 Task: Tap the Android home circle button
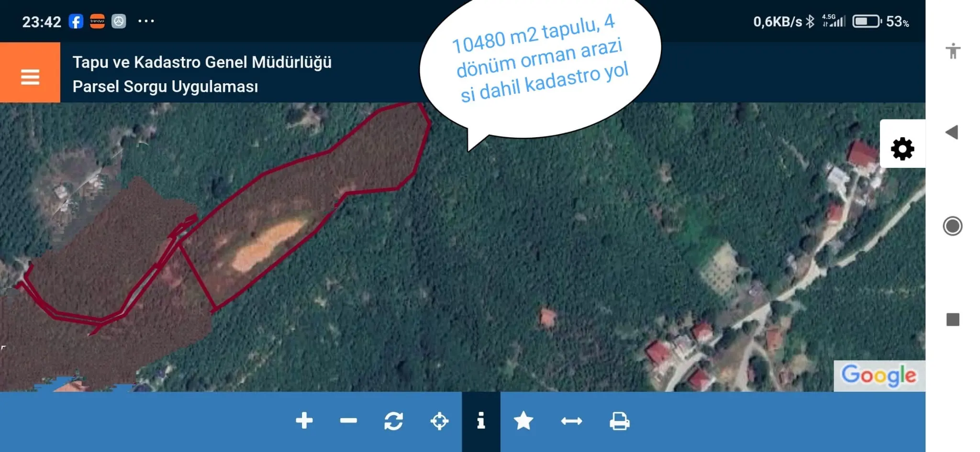click(952, 226)
